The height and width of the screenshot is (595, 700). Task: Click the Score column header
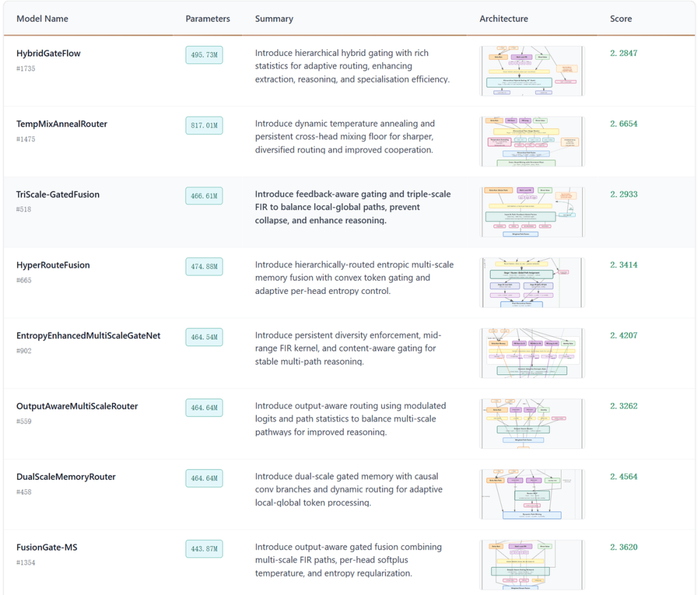(620, 19)
